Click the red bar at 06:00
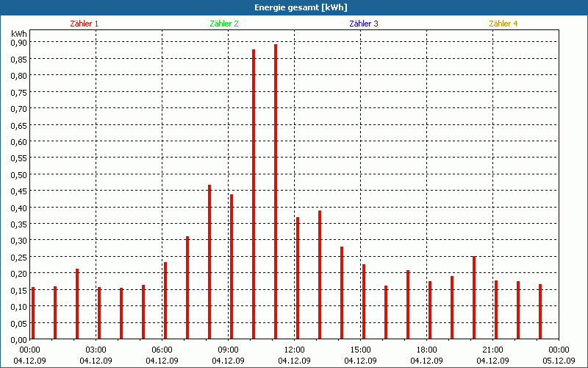Image resolution: width=588 pixels, height=368 pixels. (165, 300)
